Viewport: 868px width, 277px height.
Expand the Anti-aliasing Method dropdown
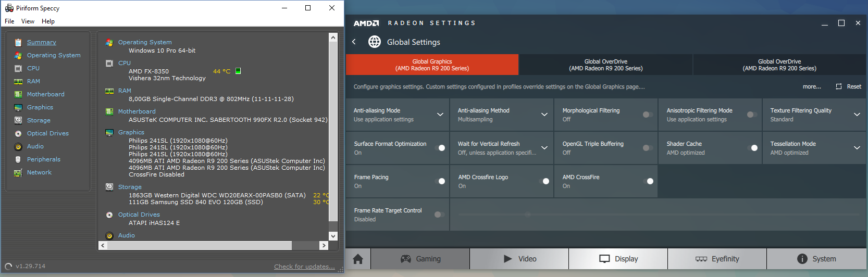(544, 115)
